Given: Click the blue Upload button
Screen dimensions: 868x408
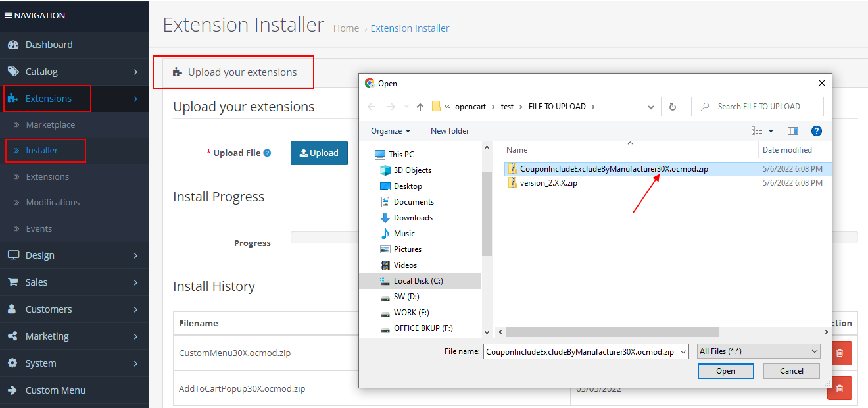Looking at the screenshot, I should [x=319, y=153].
